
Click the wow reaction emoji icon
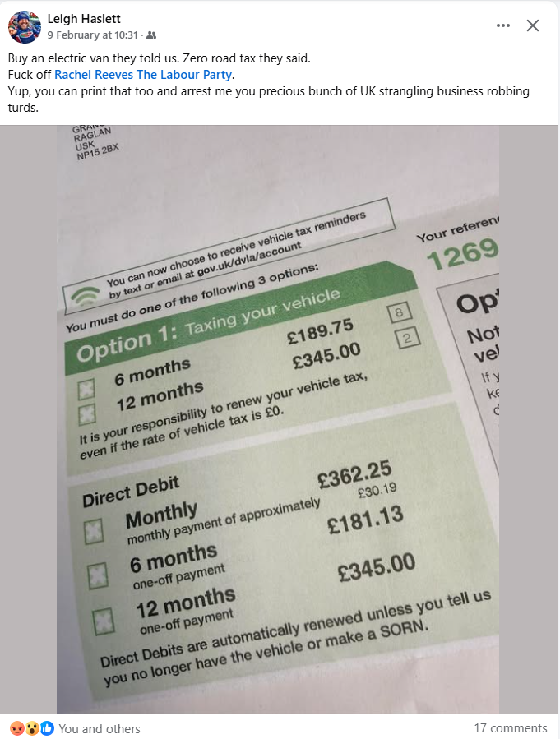tap(31, 728)
